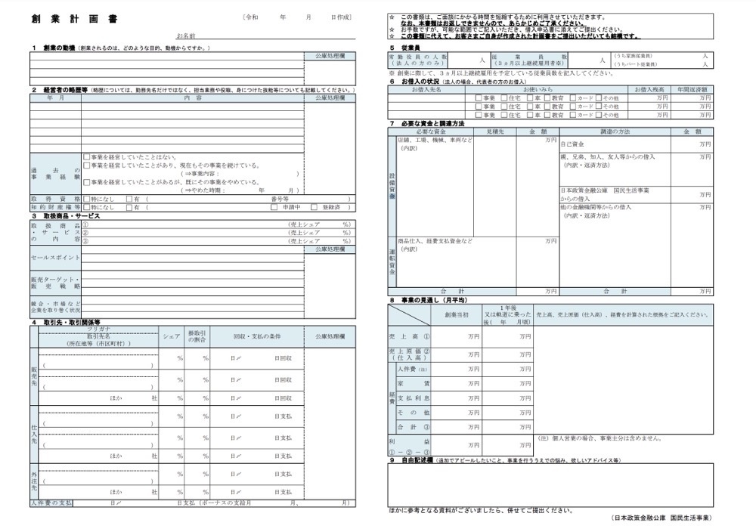This screenshot has width=756, height=532.
Task: Click the '掛取引の割合' column header
Action: pyautogui.click(x=197, y=336)
